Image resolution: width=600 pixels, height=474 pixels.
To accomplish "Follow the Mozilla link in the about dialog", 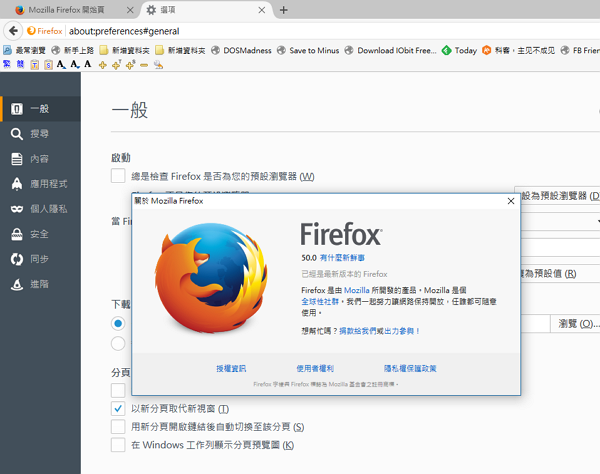I will pyautogui.click(x=357, y=290).
